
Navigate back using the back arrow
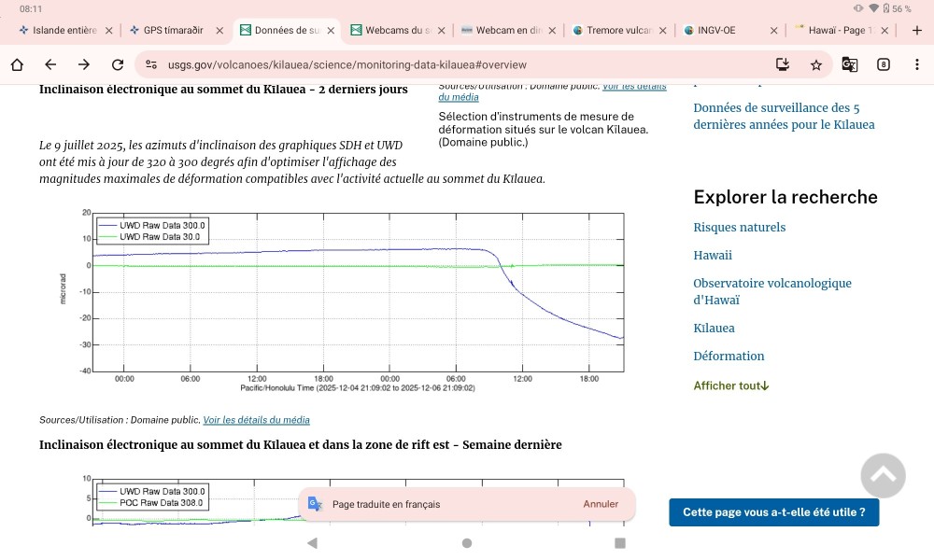click(49, 64)
